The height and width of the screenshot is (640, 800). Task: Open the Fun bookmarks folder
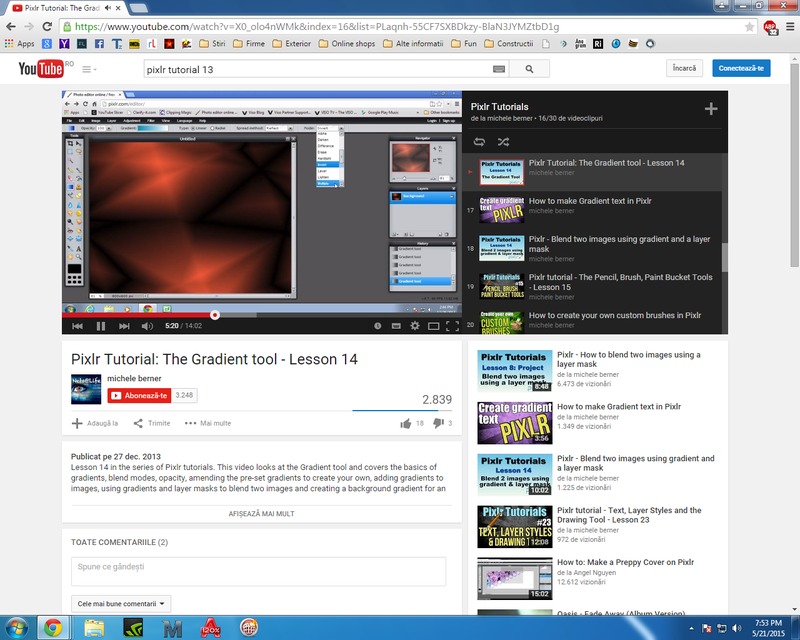(464, 44)
